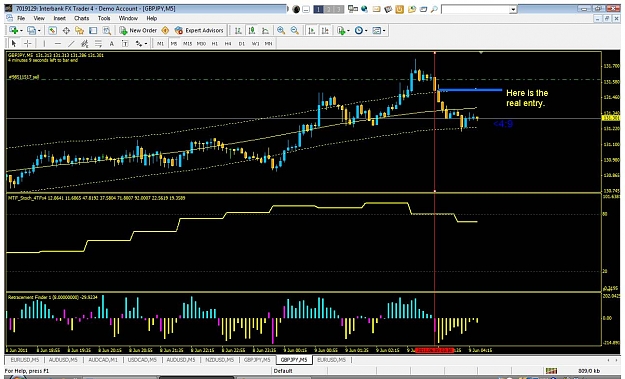Draw a horizontal line tool
625x379 pixels.
point(58,43)
